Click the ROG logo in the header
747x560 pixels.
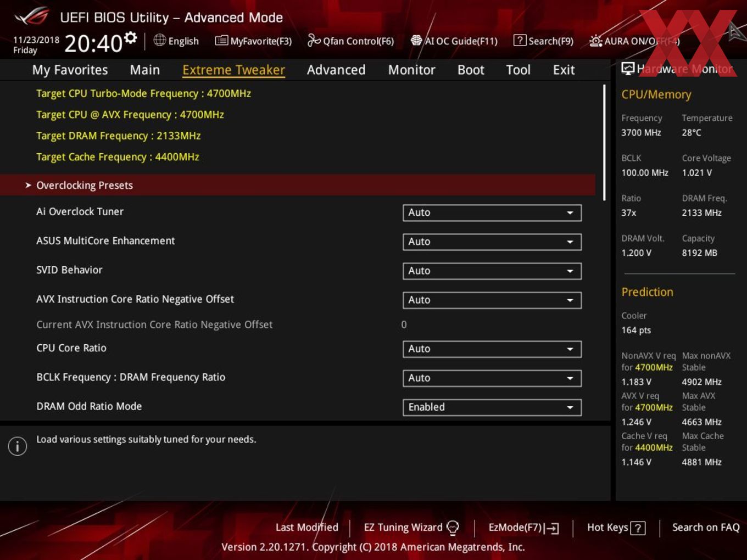coord(32,16)
